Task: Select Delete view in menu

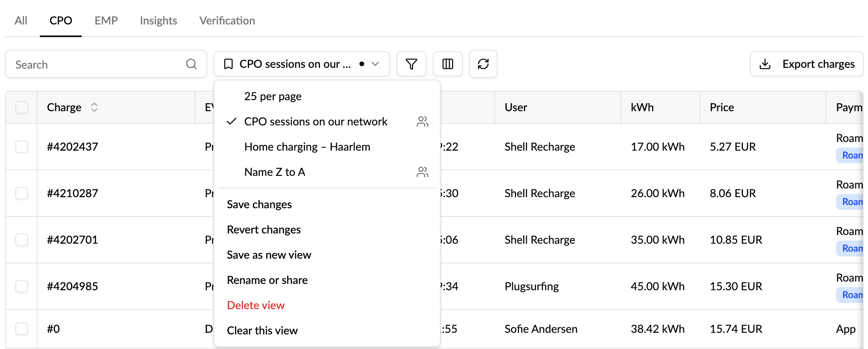Action: 256,305
